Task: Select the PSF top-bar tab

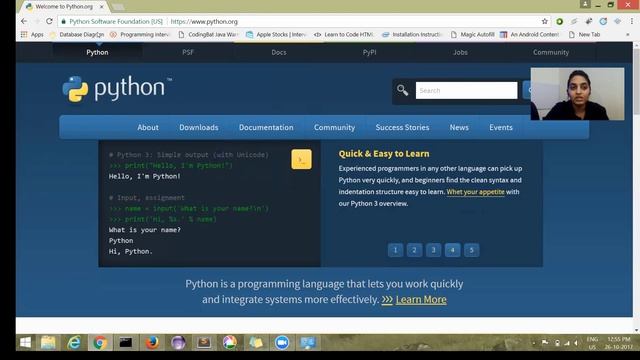Action: pyautogui.click(x=188, y=52)
